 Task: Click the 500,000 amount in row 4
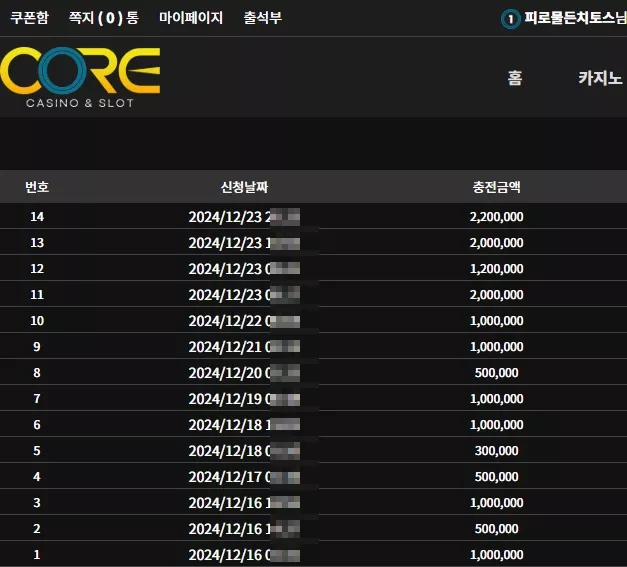[496, 476]
